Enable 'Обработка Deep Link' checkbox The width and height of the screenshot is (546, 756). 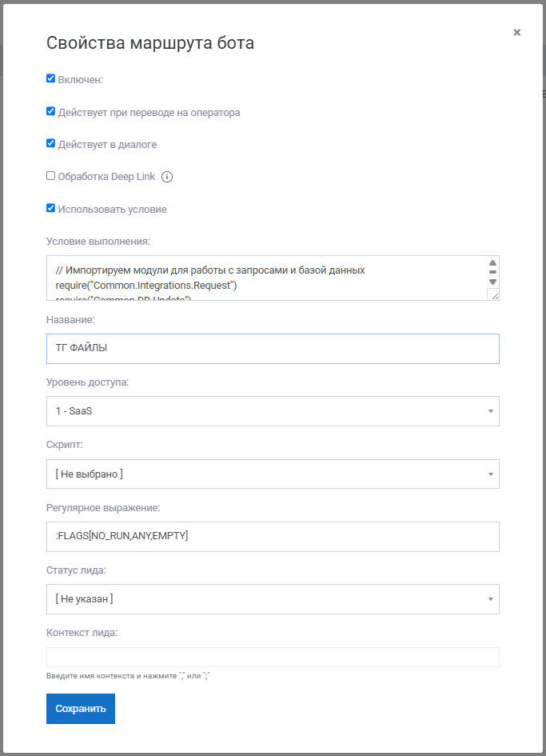click(50, 175)
